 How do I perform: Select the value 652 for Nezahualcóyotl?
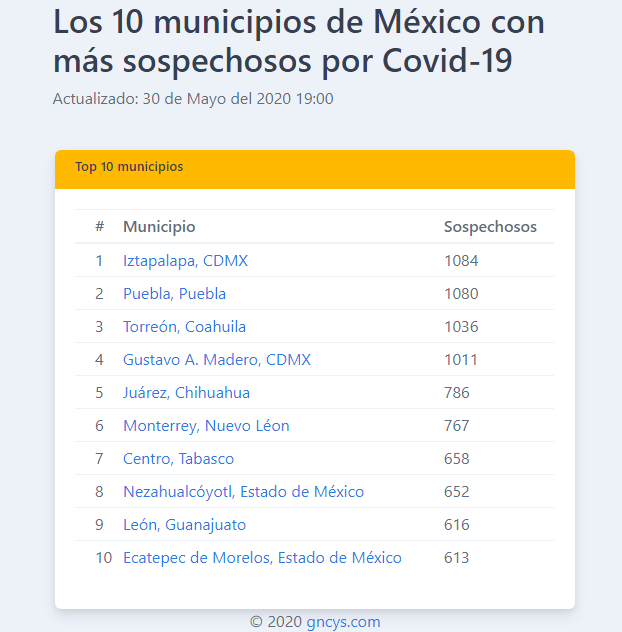[457, 492]
